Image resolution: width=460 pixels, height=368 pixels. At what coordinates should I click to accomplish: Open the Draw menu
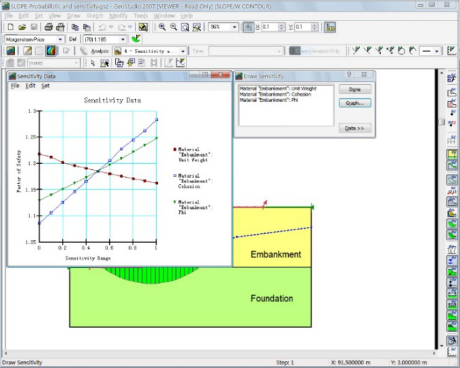[x=73, y=16]
